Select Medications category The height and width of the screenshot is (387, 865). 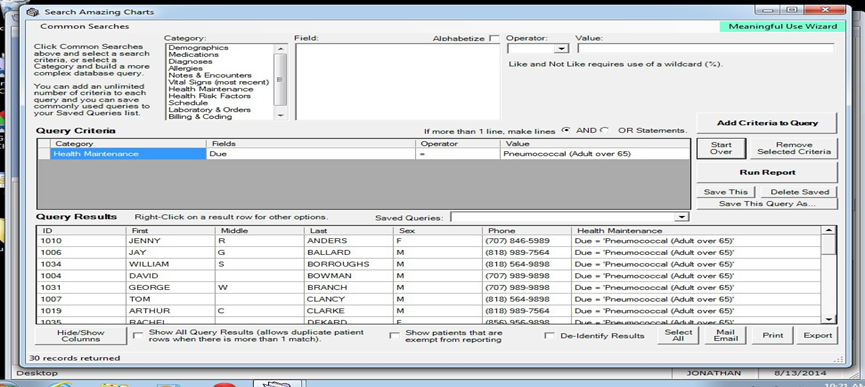click(x=193, y=55)
